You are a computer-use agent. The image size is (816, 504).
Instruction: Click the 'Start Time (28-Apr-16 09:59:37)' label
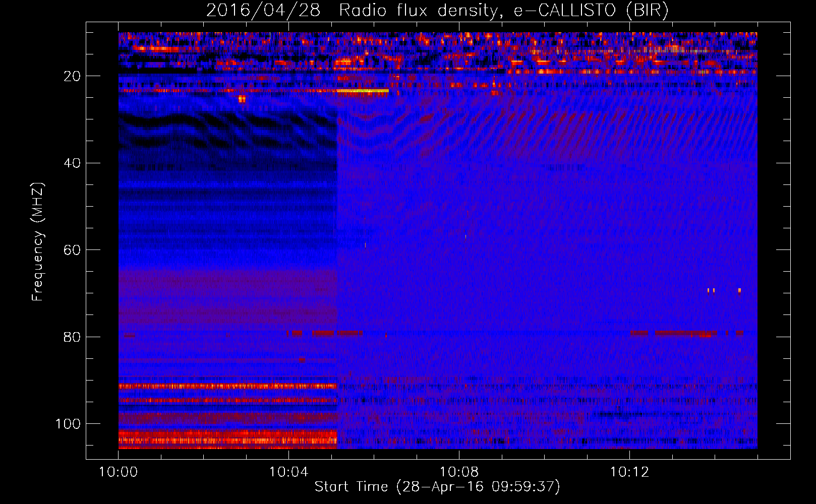437,487
